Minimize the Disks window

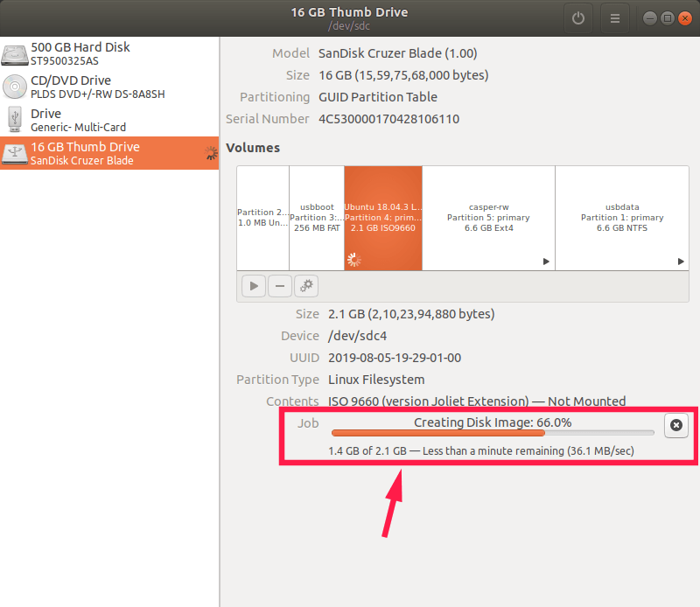651,17
